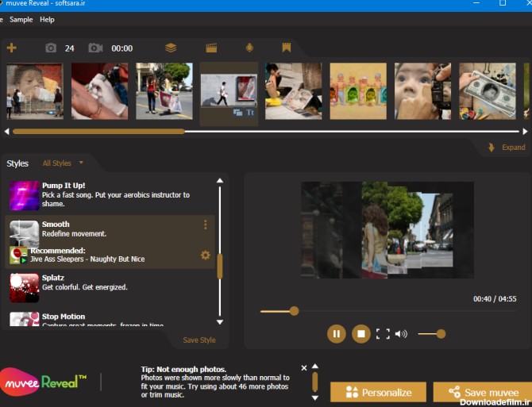
Task: Select the video camera icon
Action: click(x=95, y=48)
